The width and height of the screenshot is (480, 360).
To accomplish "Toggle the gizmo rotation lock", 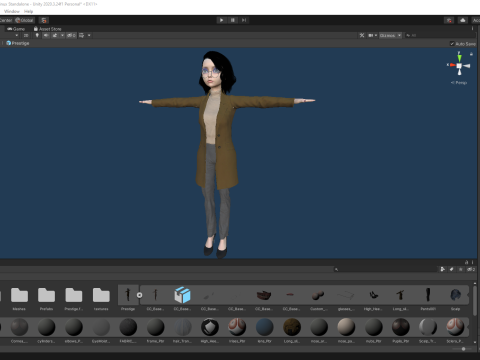I will point(471,54).
